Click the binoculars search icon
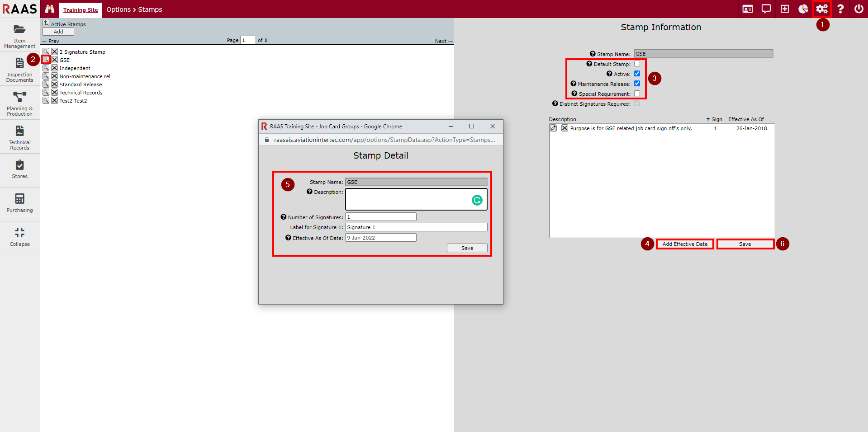 [50, 9]
